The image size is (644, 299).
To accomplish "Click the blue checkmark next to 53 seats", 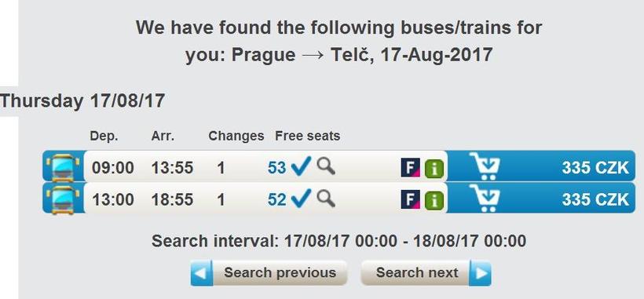I will point(301,166).
